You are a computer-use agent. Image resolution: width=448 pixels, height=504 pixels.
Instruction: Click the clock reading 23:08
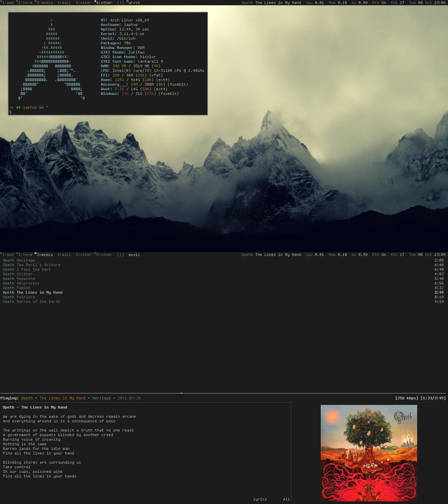440,3
